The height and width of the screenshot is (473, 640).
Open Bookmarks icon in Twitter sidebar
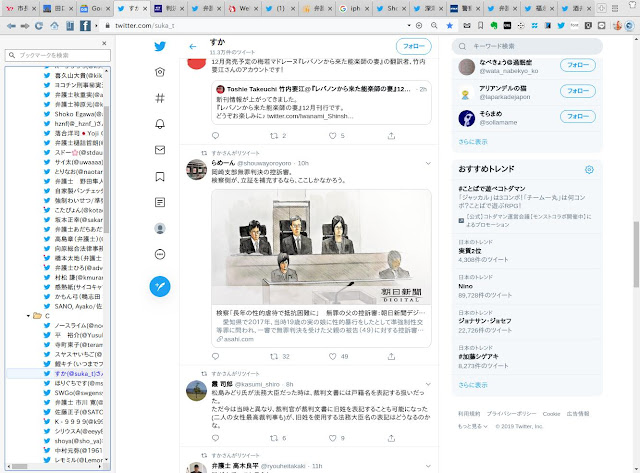(160, 176)
